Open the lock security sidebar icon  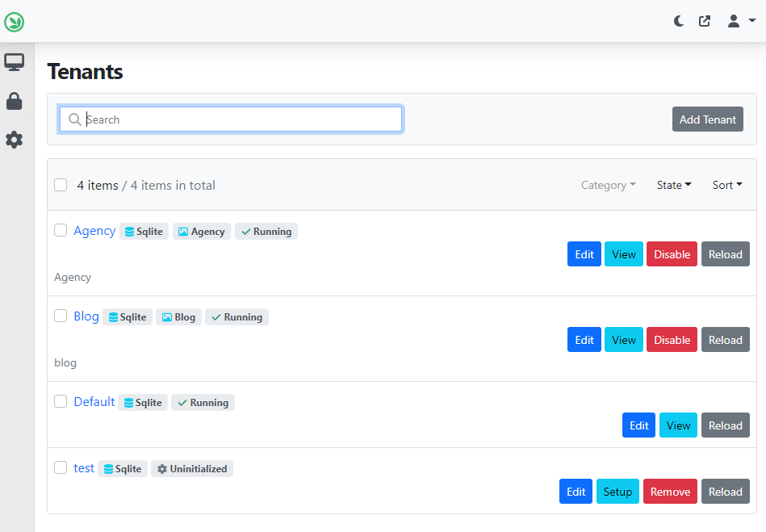[15, 101]
